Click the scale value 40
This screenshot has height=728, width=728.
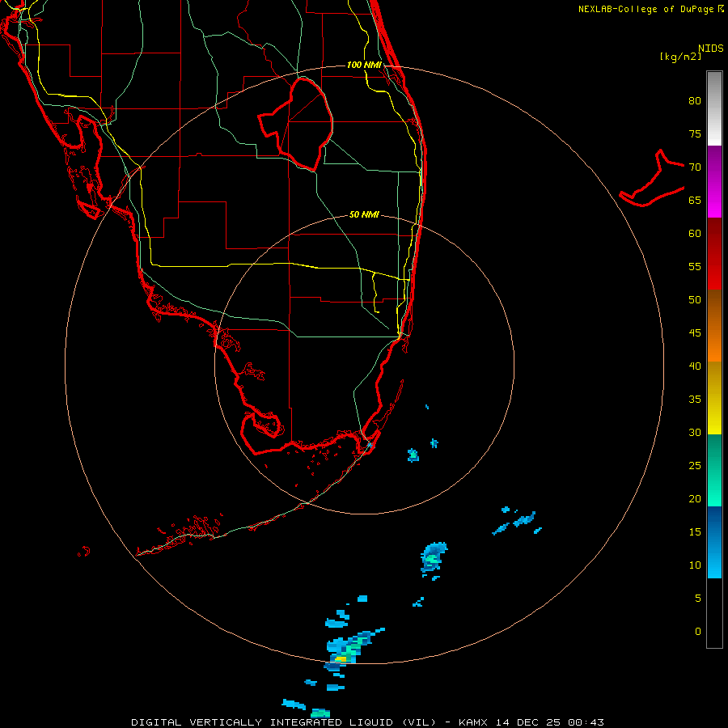pyautogui.click(x=695, y=366)
